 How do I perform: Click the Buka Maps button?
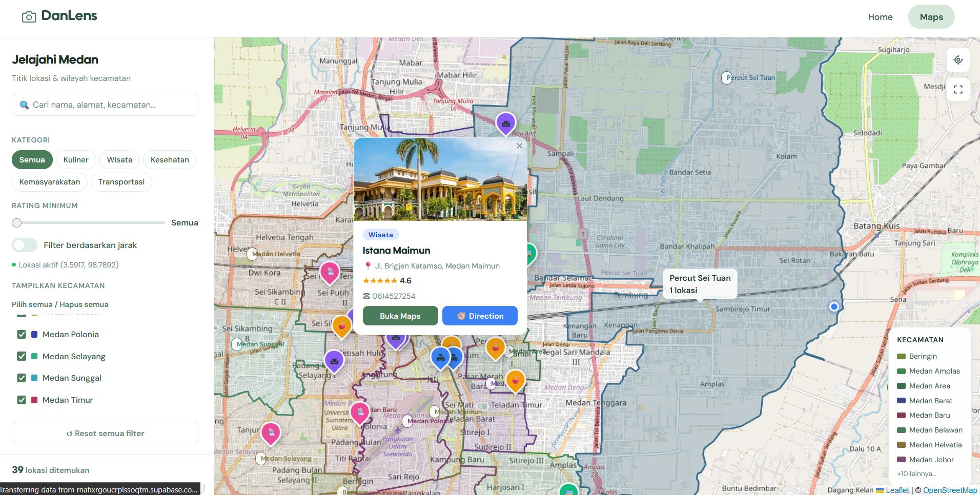tap(400, 316)
